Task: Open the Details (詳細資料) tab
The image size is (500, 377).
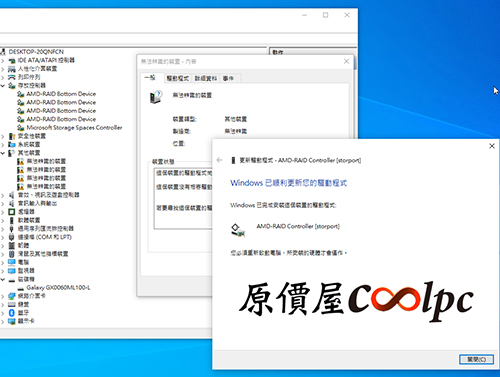Action: coord(206,78)
